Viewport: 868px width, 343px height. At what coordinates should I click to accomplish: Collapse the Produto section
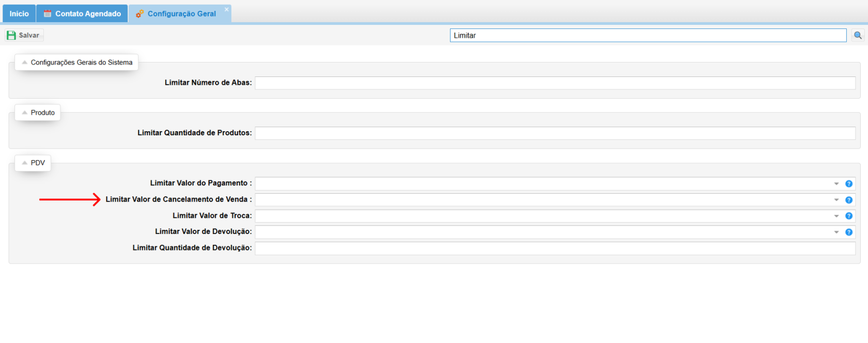pos(24,113)
